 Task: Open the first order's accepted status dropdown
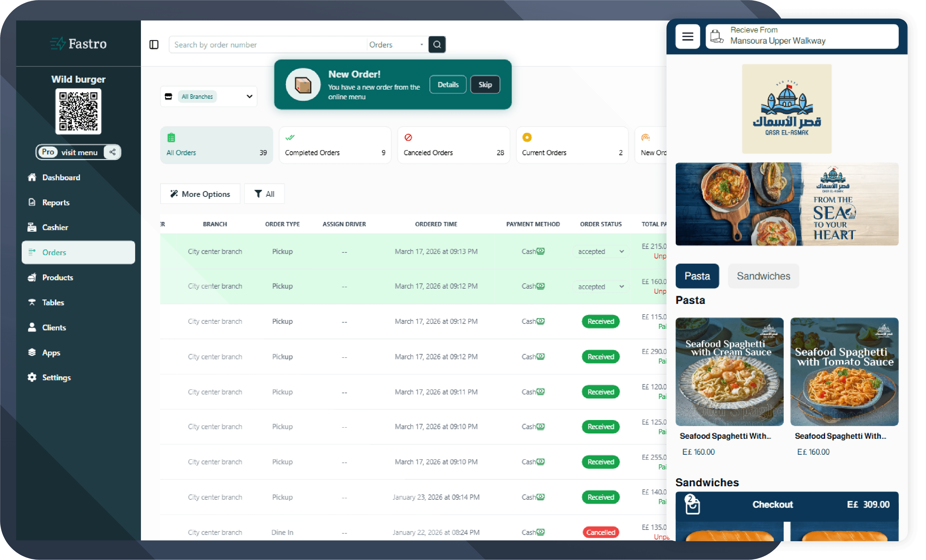click(x=600, y=251)
